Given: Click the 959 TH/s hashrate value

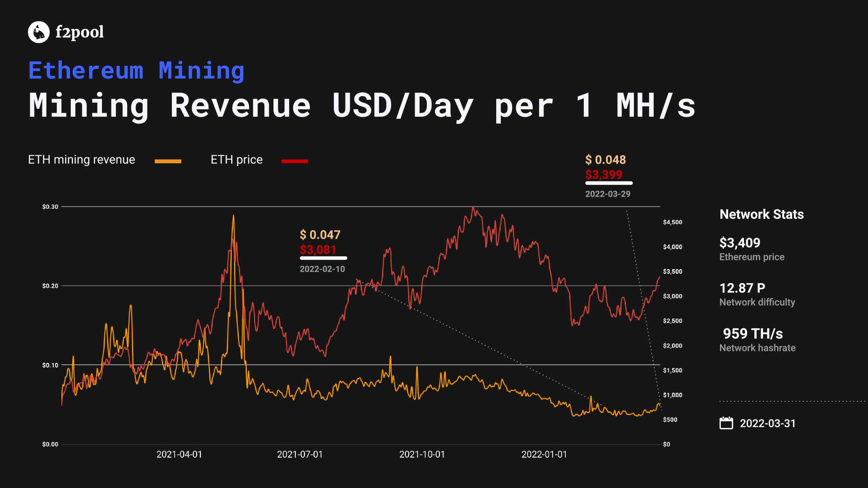Looking at the screenshot, I should (x=753, y=334).
